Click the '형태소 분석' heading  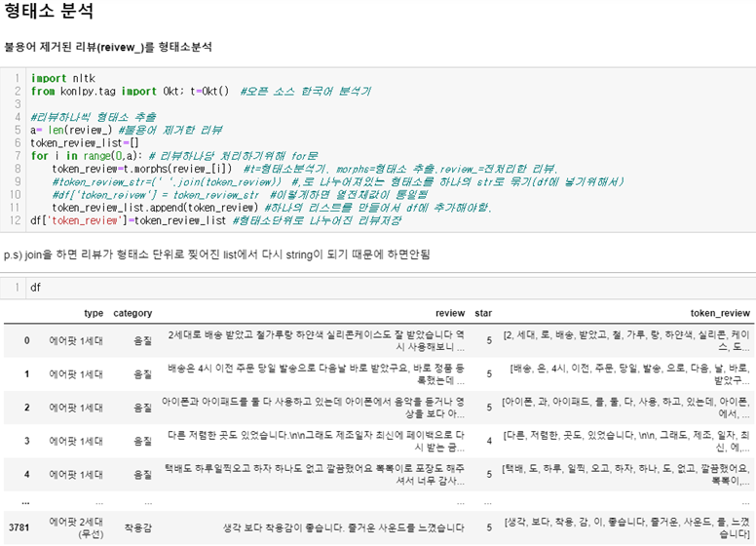[x=49, y=11]
